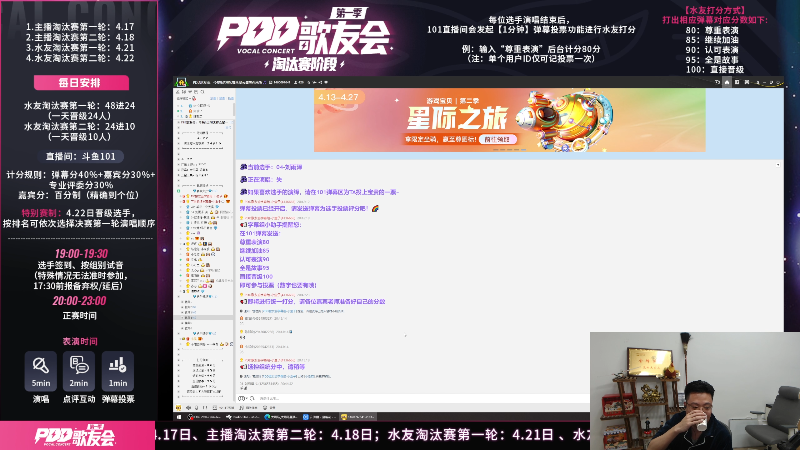Click the back arrow icon beside the home icon
The width and height of the screenshot is (800, 450).
717,82
